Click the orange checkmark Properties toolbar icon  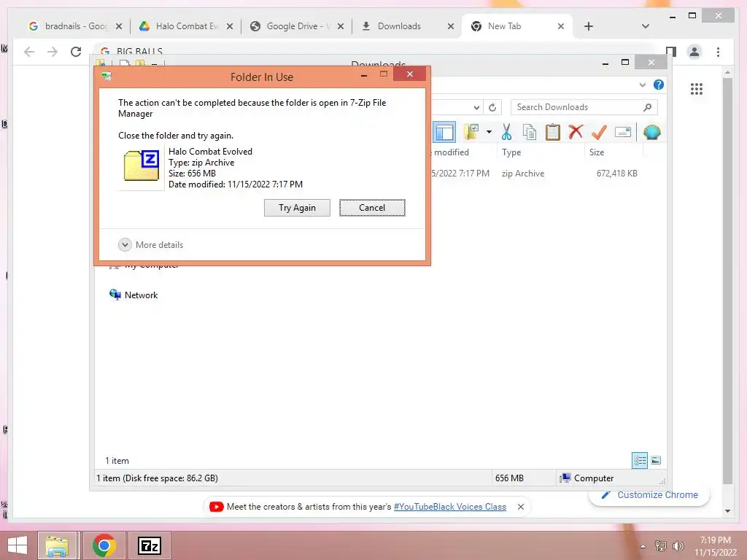click(x=599, y=132)
